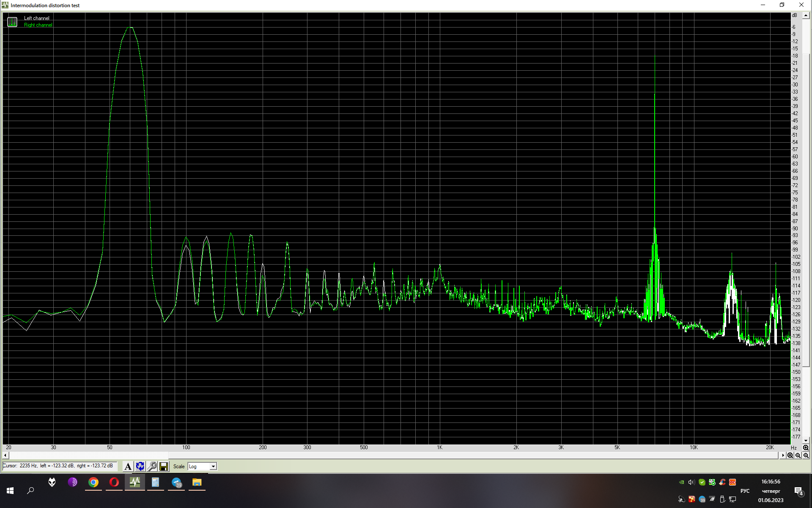This screenshot has width=812, height=508.
Task: Click the grid icon beside Left channel legend
Action: (x=12, y=22)
